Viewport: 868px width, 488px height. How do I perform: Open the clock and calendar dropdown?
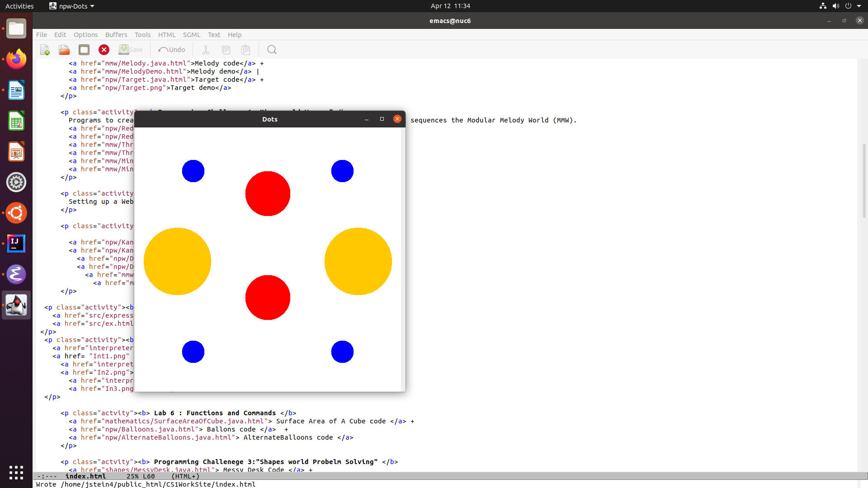click(x=450, y=6)
